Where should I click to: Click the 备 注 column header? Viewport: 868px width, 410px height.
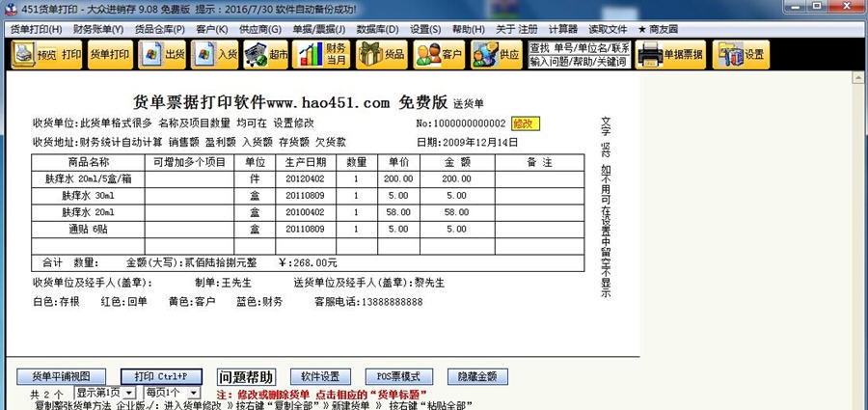pyautogui.click(x=540, y=162)
